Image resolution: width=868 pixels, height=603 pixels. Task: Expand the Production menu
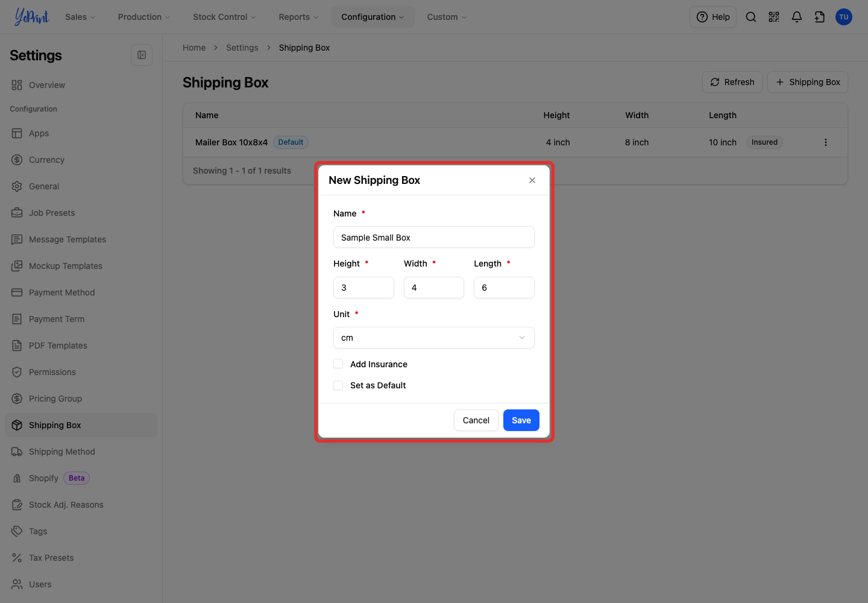144,17
